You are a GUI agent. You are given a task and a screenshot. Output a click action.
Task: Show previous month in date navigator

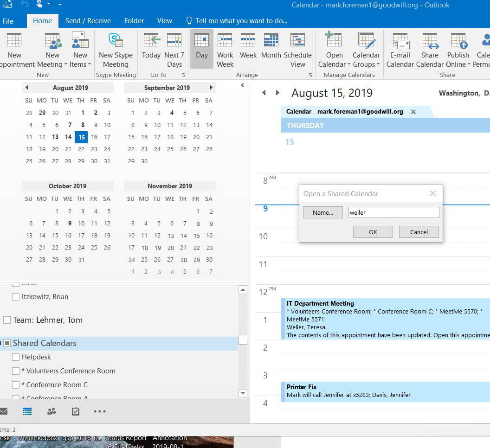coord(27,88)
